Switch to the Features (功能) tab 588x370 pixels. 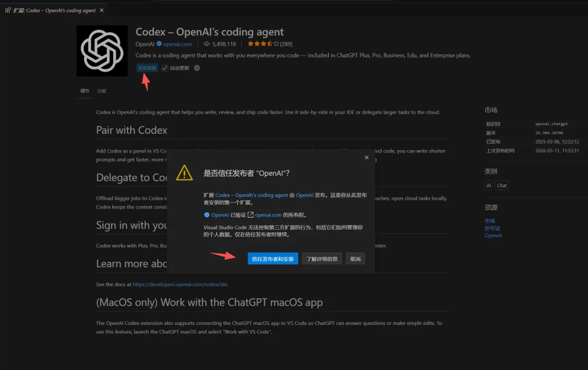click(102, 91)
